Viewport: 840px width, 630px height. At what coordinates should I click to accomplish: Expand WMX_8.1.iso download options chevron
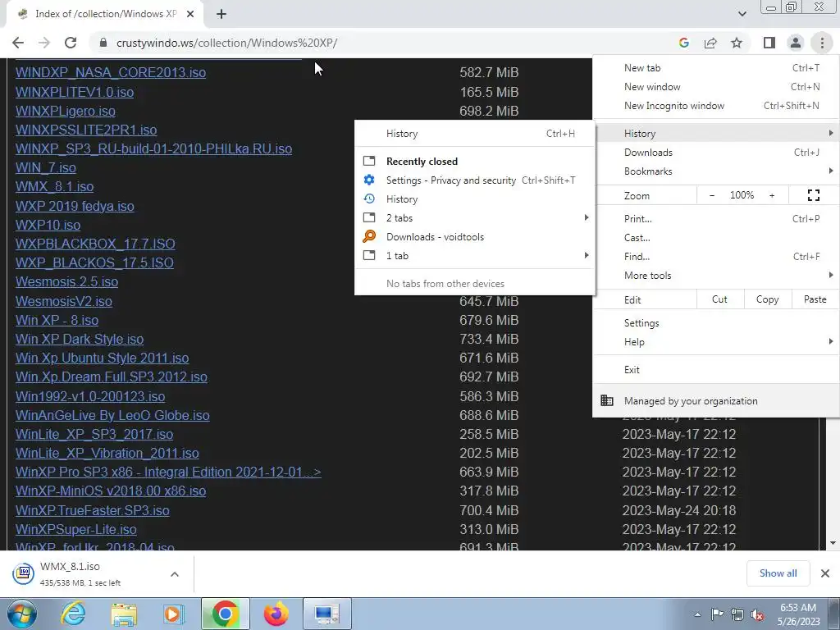coord(175,574)
